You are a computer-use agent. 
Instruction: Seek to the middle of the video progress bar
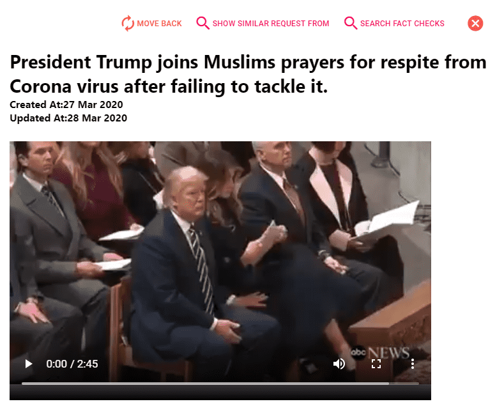[220, 384]
